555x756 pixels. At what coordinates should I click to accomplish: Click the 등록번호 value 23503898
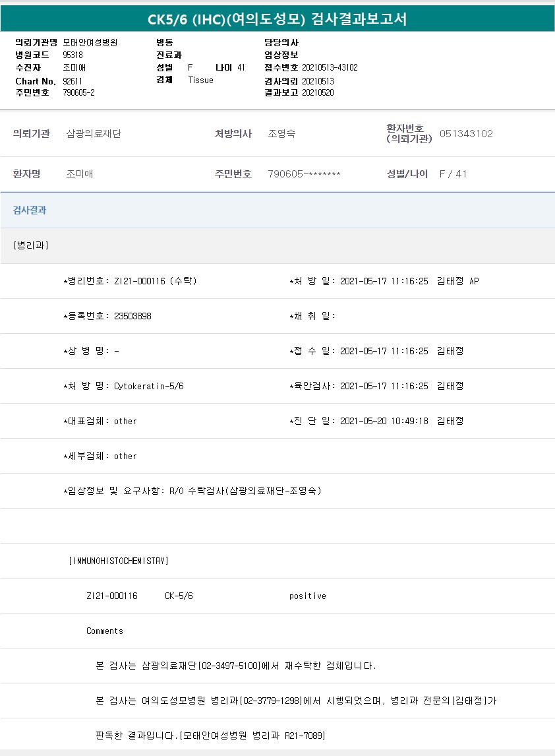(x=132, y=316)
